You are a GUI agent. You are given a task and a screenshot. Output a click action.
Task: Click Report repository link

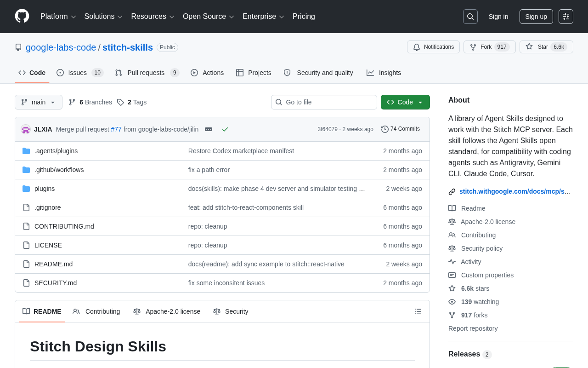click(x=473, y=328)
